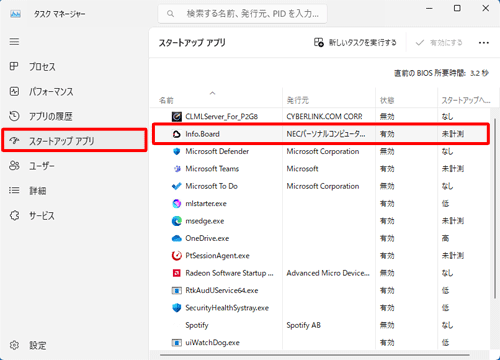The width and height of the screenshot is (500, 360).
Task: Click the ユーザー people icon
Action: 14,165
